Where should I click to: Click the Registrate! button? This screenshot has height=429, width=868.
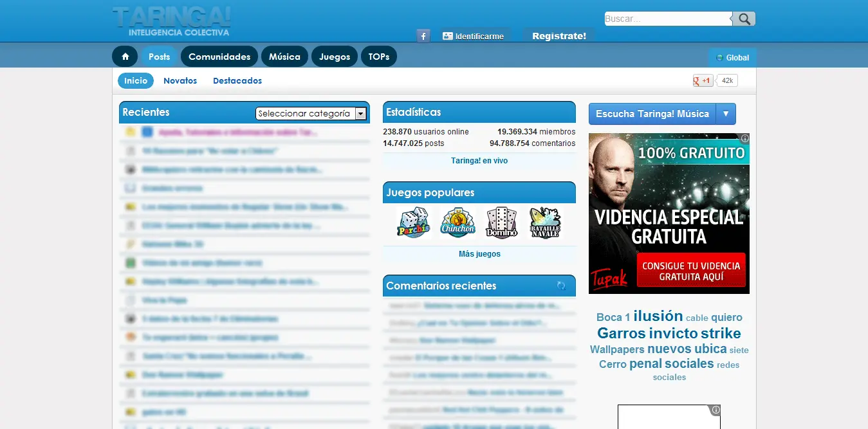click(559, 36)
